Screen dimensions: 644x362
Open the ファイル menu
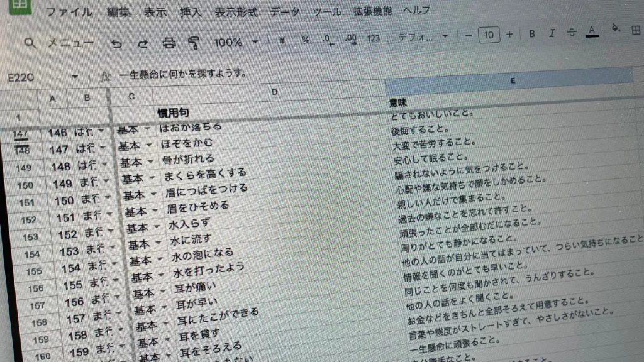click(x=69, y=12)
